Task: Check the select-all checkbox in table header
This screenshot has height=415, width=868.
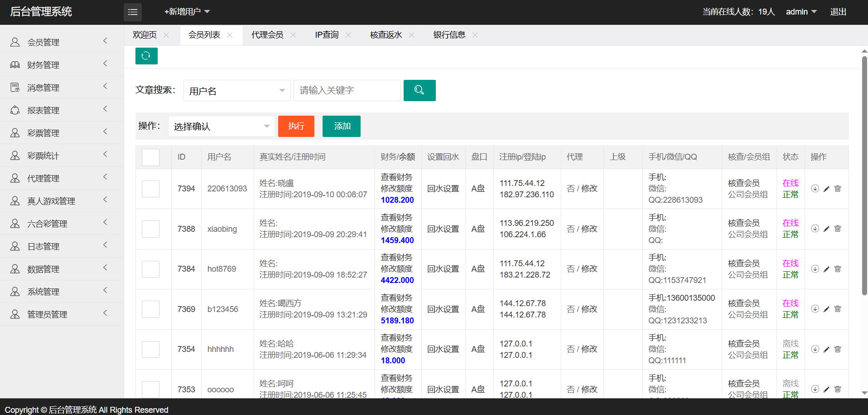Action: point(150,157)
